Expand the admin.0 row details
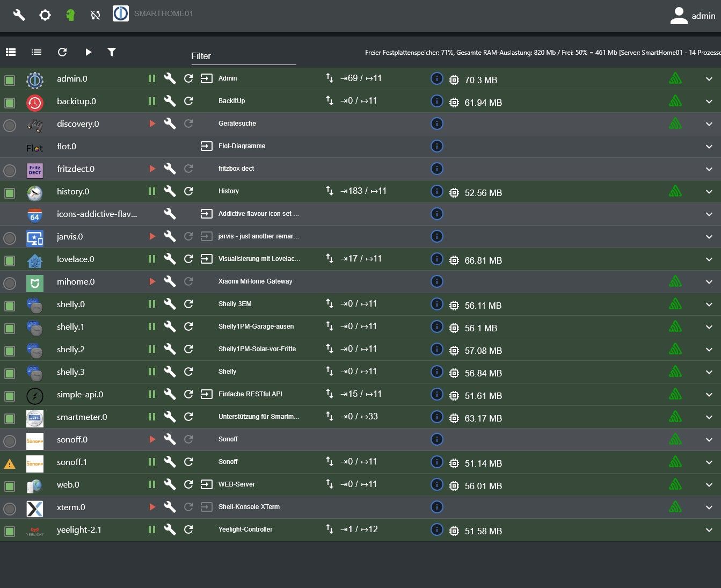 point(709,79)
